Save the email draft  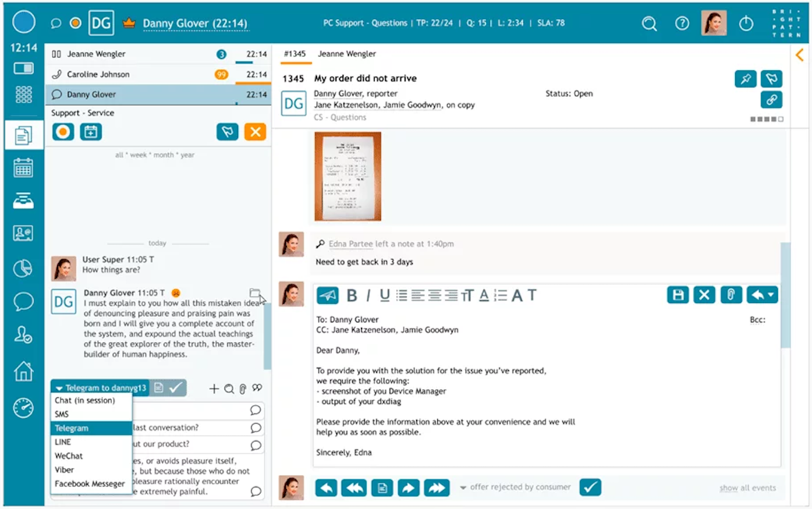678,295
